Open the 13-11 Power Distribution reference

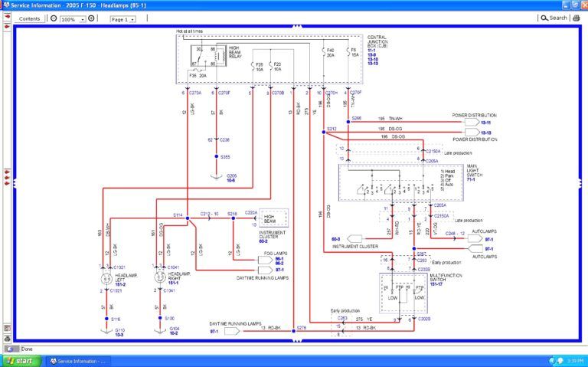(485, 123)
